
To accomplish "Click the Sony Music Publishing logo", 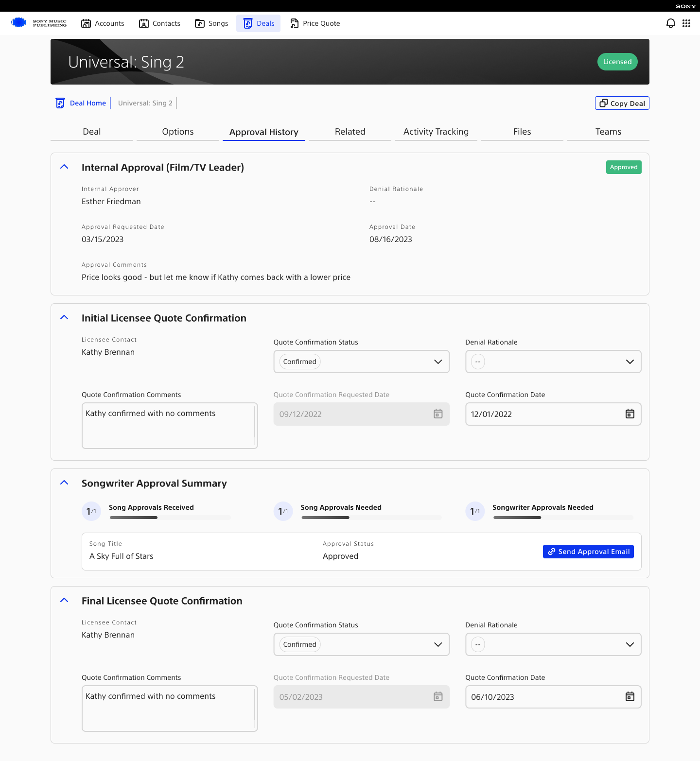I will pos(39,23).
